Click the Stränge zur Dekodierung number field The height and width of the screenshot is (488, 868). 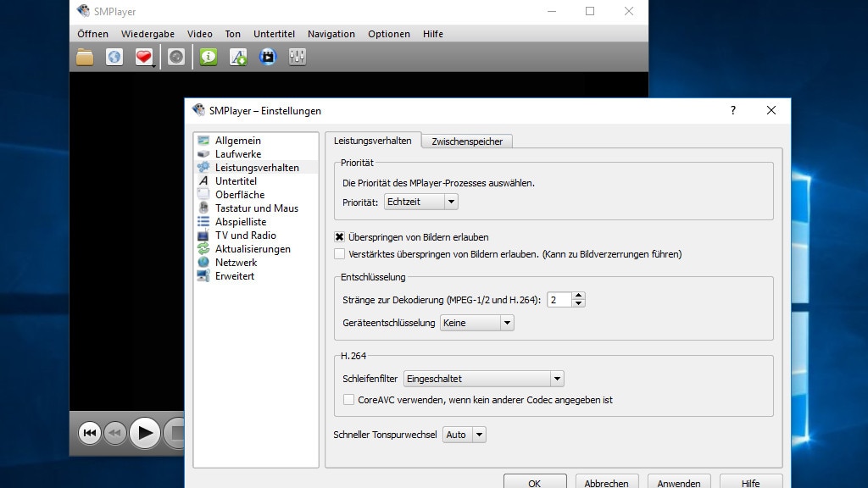[559, 300]
